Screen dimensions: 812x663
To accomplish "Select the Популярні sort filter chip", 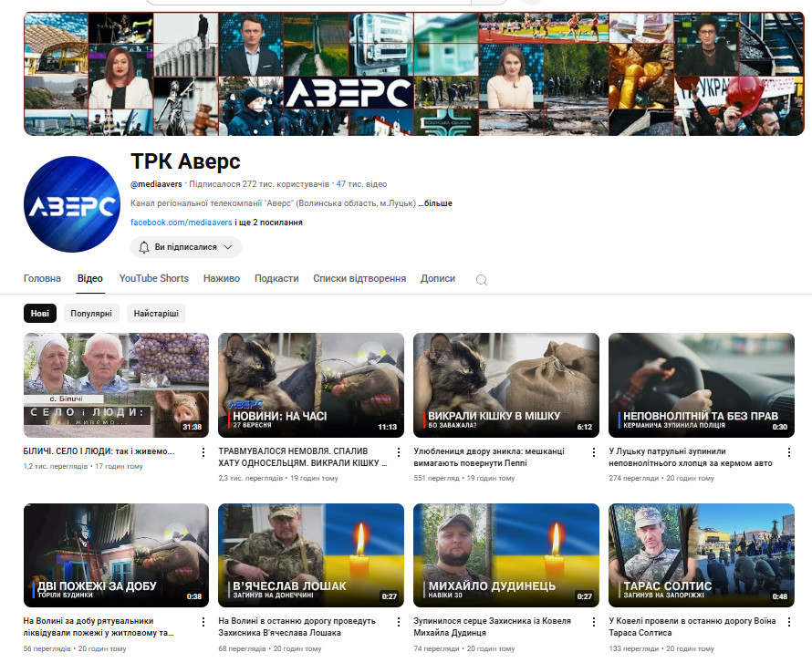I will [91, 314].
